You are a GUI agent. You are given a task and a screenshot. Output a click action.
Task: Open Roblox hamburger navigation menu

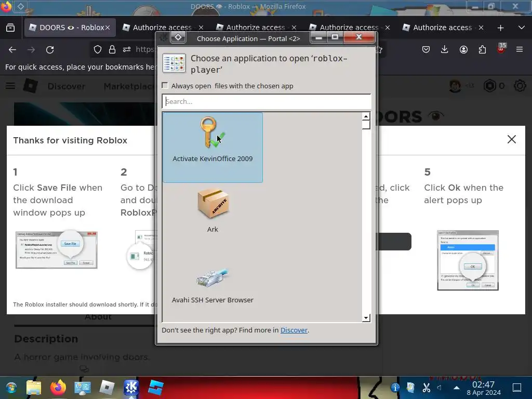coord(10,86)
